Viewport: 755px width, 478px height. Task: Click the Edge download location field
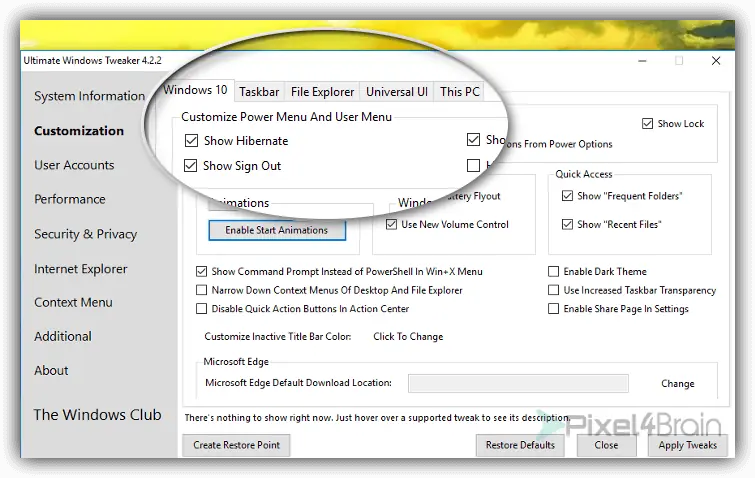(x=518, y=384)
